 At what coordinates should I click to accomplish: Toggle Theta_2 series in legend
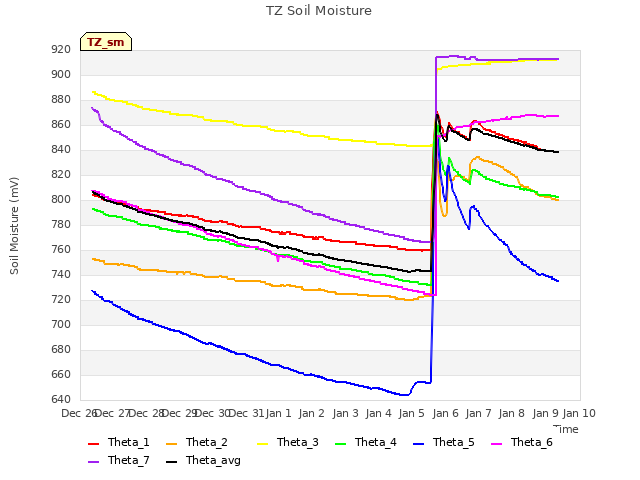tap(197, 442)
